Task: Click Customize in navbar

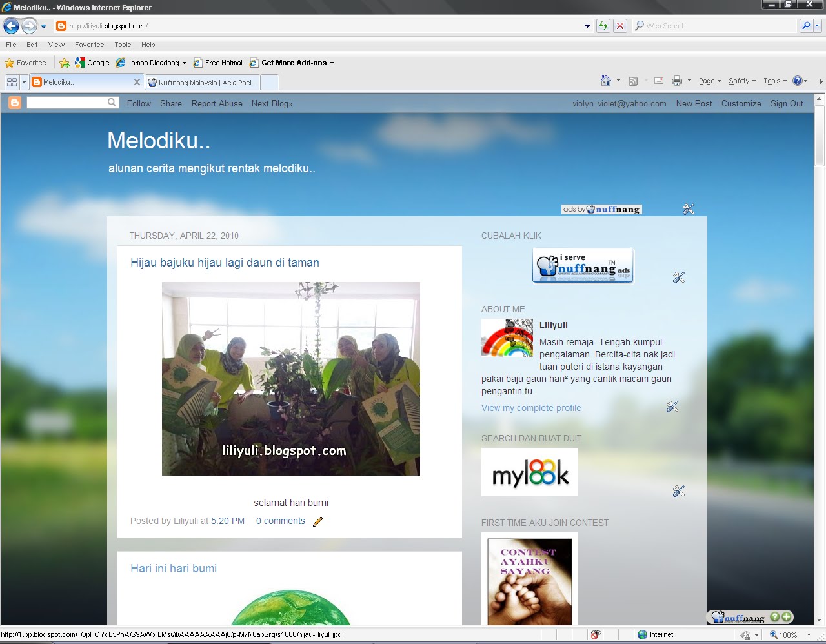Action: coord(741,103)
